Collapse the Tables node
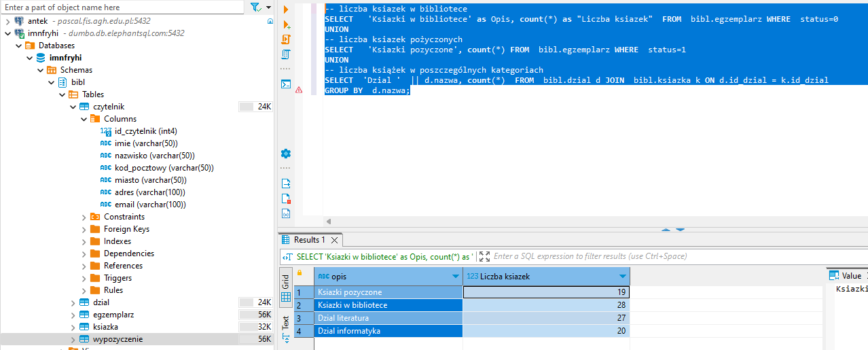This screenshot has width=868, height=350. coord(62,94)
